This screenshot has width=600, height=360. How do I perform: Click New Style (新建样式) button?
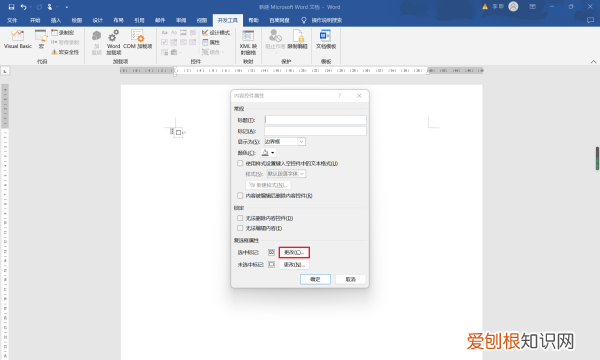pos(268,185)
